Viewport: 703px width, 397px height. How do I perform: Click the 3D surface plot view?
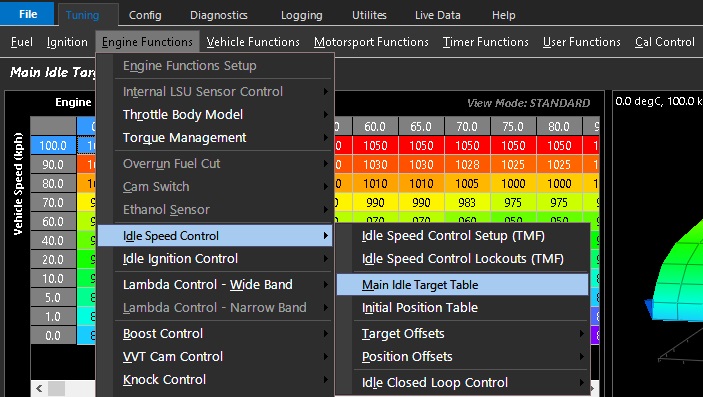tap(657, 244)
